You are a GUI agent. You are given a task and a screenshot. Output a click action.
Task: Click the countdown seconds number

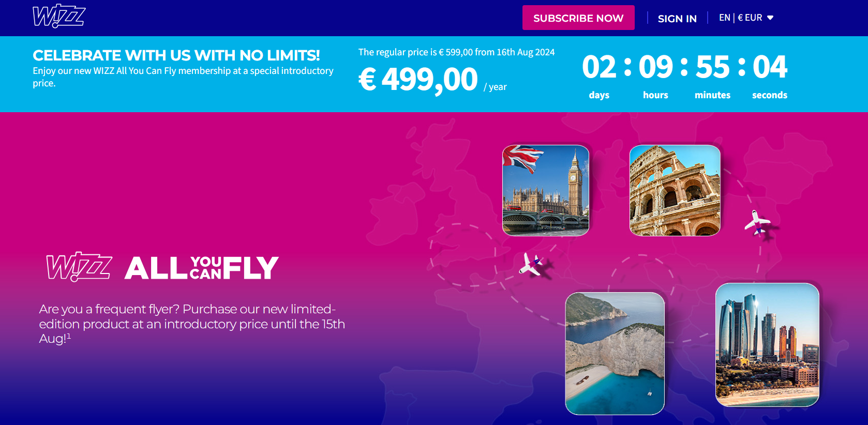pyautogui.click(x=770, y=67)
